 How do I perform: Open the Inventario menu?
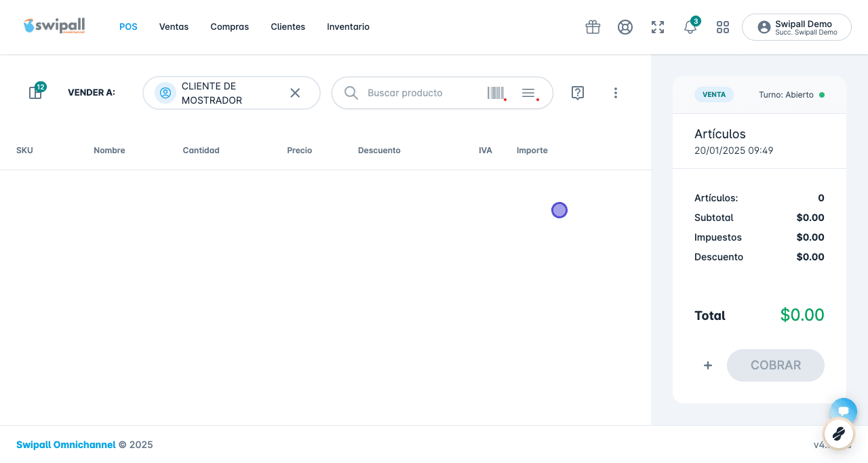point(349,27)
